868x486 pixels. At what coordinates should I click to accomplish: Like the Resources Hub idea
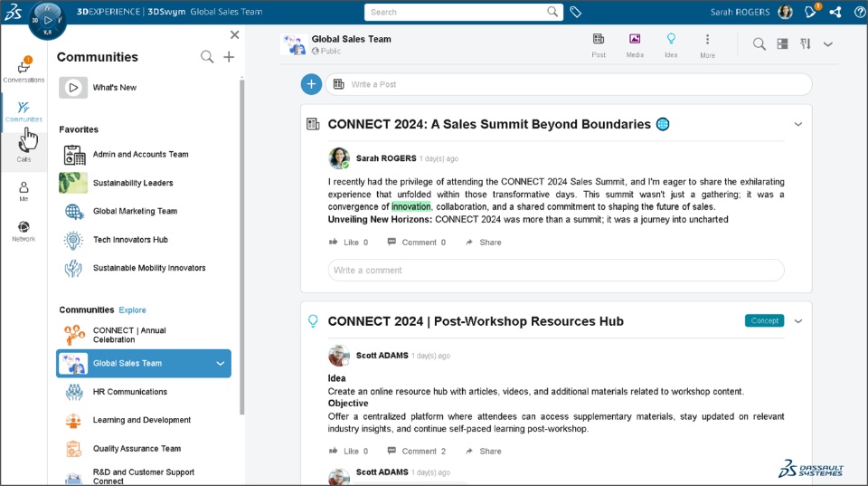click(348, 451)
